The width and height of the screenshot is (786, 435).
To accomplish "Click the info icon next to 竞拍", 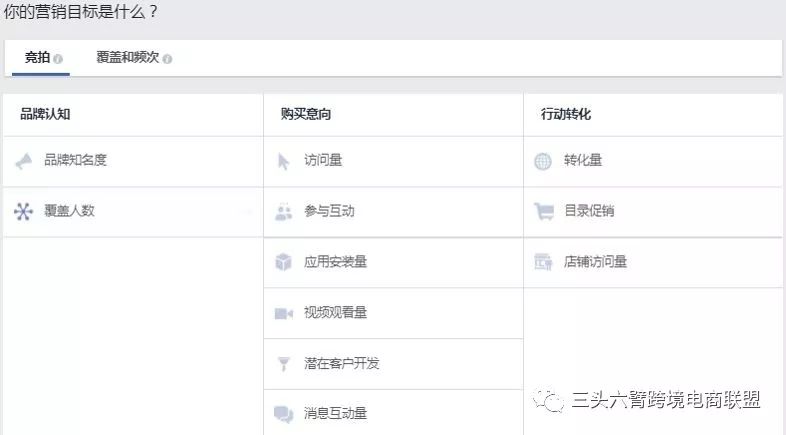I will tap(58, 59).
